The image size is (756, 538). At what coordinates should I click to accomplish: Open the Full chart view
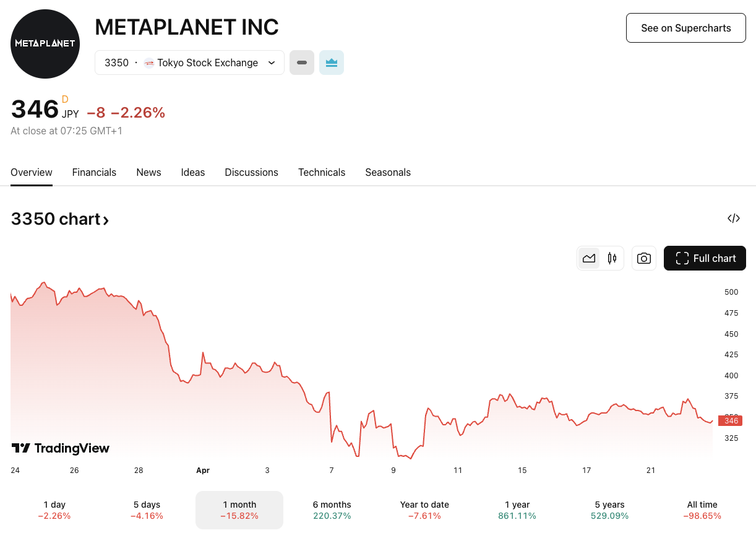tap(705, 258)
